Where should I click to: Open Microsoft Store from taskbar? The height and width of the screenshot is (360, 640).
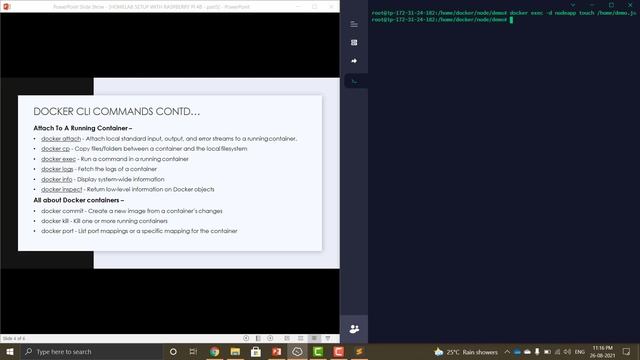pos(256,351)
